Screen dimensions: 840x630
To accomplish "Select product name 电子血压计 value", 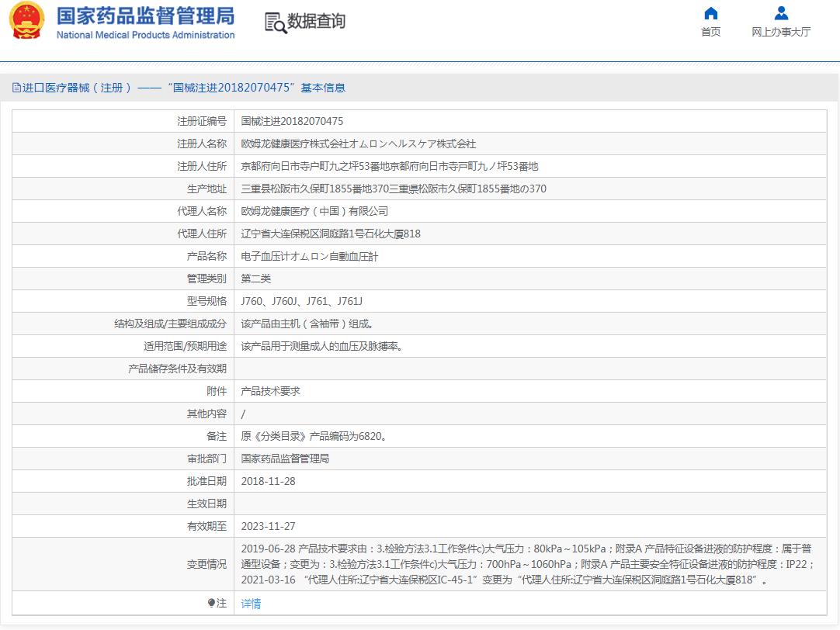I will click(310, 256).
